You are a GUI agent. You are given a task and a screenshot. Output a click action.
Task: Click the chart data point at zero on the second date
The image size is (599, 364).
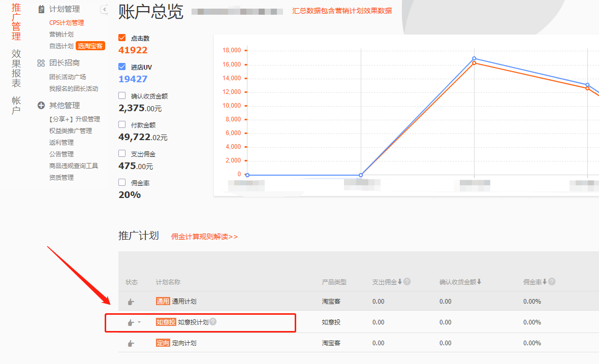[361, 175]
